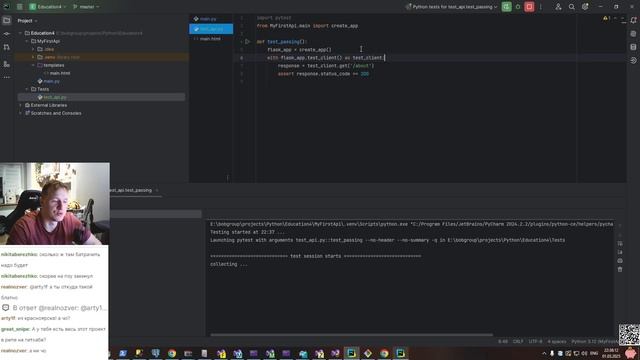This screenshot has height=360, width=640.
Task: Click the ENG language indicator in tray
Action: [x=594, y=353]
